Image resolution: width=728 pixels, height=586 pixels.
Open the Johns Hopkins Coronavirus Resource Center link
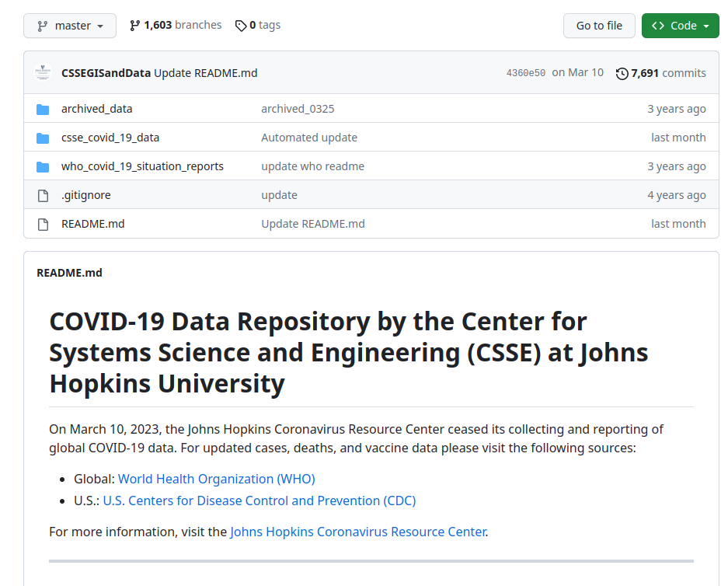(x=357, y=532)
